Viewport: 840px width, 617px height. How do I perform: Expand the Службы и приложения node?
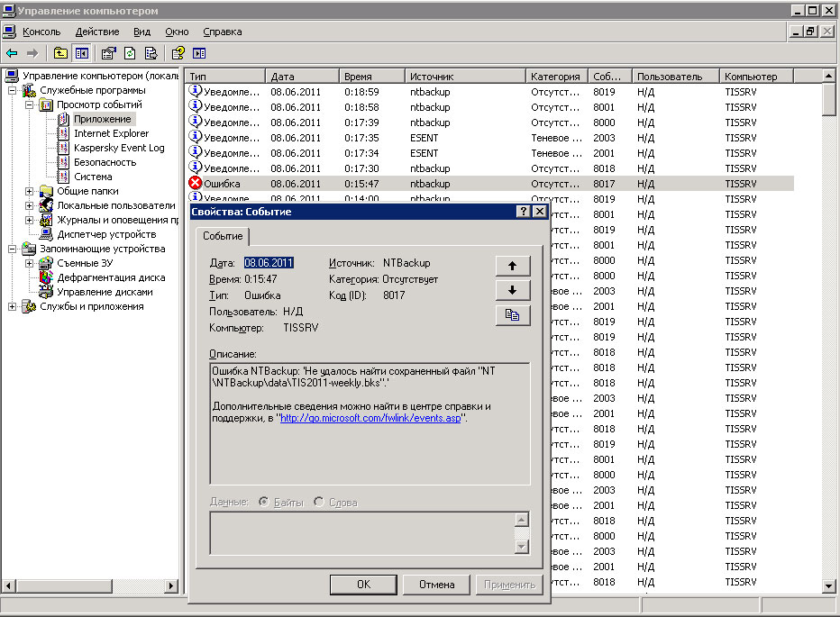(14, 306)
